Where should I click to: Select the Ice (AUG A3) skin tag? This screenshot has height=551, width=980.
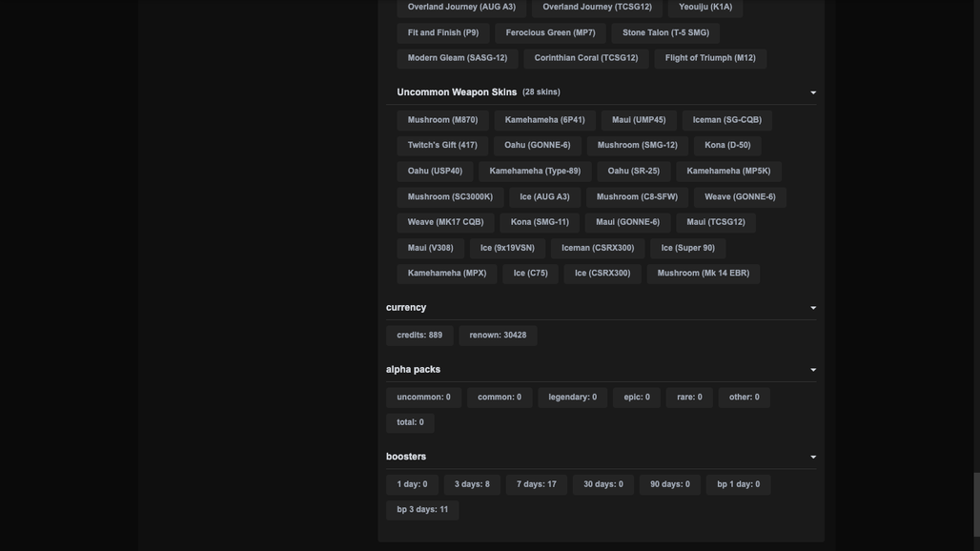pos(544,196)
